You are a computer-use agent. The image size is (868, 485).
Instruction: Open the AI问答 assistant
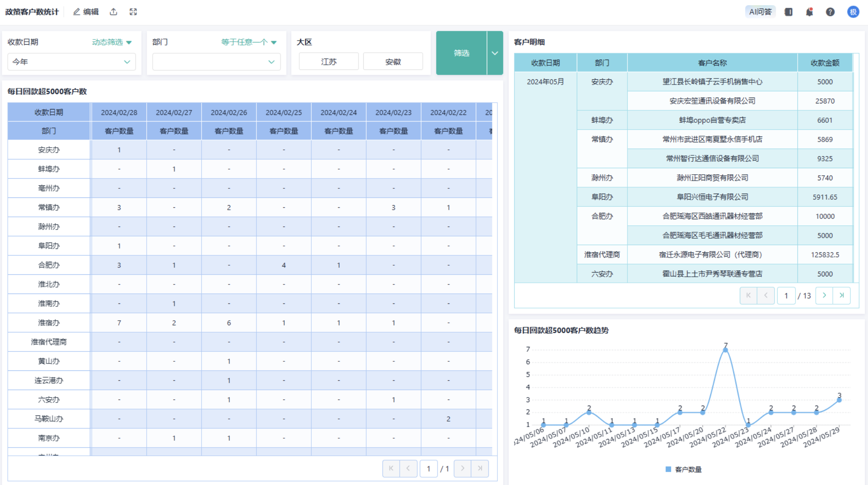coord(760,12)
